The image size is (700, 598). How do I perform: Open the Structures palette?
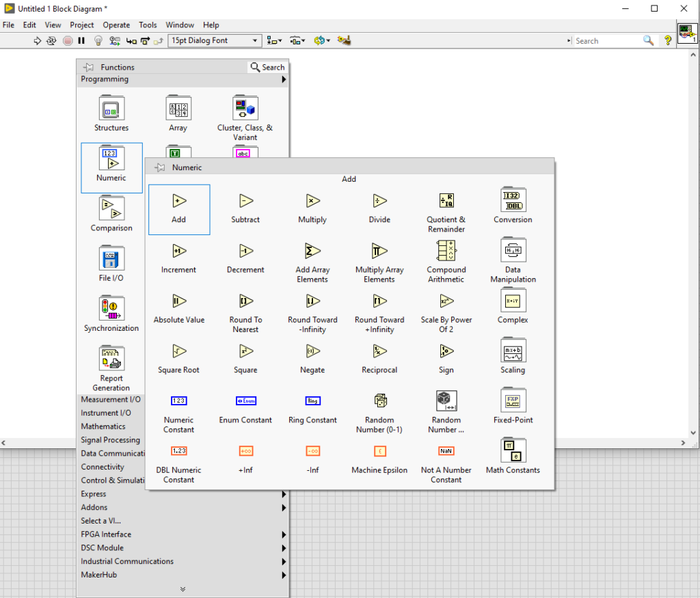(111, 113)
